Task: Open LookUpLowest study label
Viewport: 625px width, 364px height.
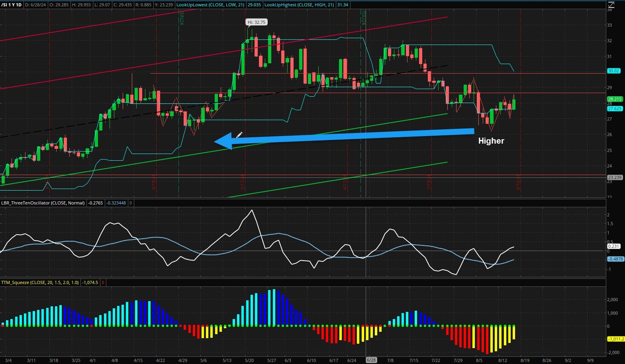Action: coord(210,5)
